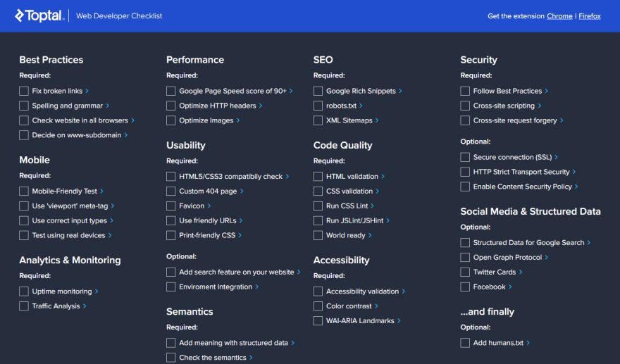Open the Chrome extension link
Viewport: 620px width, 364px height.
[x=559, y=16]
